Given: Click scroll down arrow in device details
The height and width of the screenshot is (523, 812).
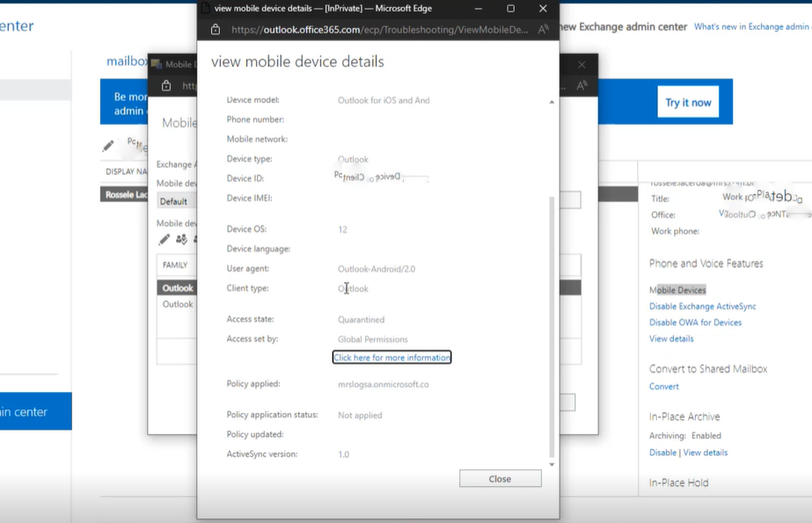Looking at the screenshot, I should coord(552,464).
